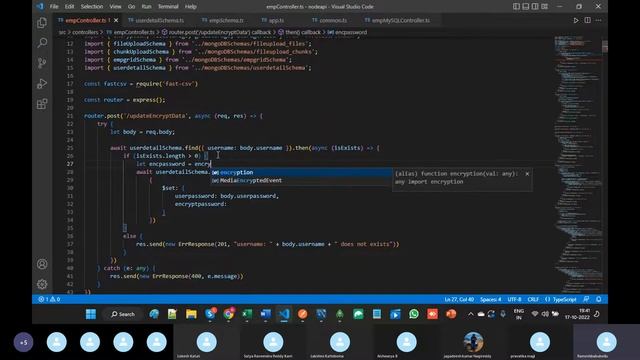The image size is (640, 360).
Task: Close the empController.ts tab
Action: click(116, 20)
